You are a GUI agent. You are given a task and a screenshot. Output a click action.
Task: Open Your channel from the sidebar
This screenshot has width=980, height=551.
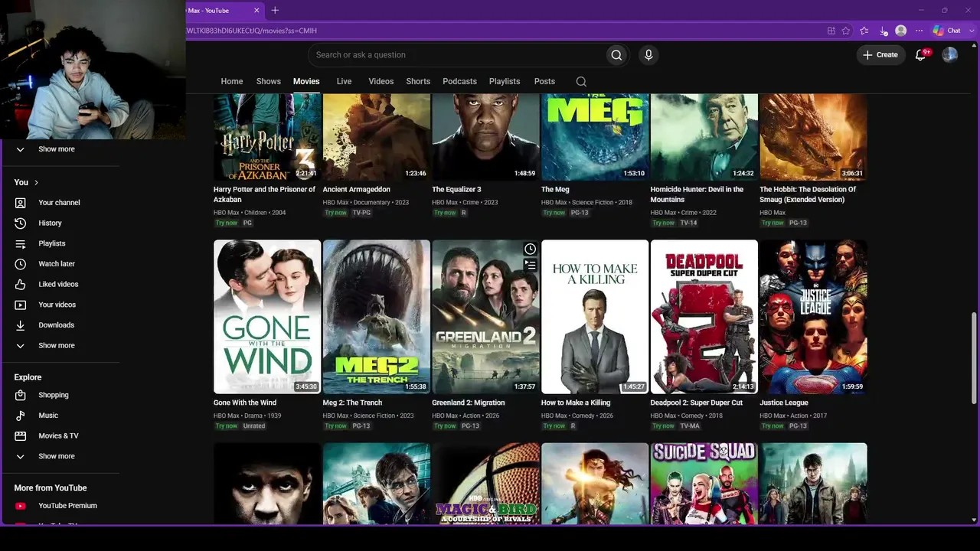(x=60, y=203)
